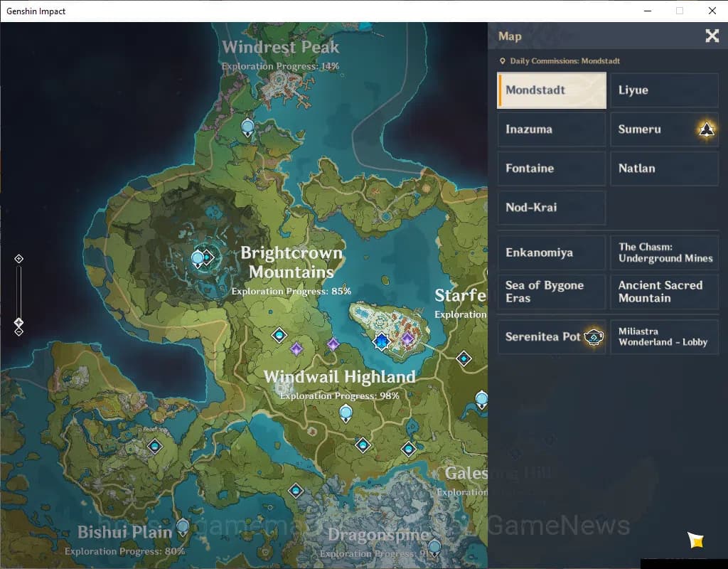Switch map to Liyue
The height and width of the screenshot is (569, 728).
665,90
